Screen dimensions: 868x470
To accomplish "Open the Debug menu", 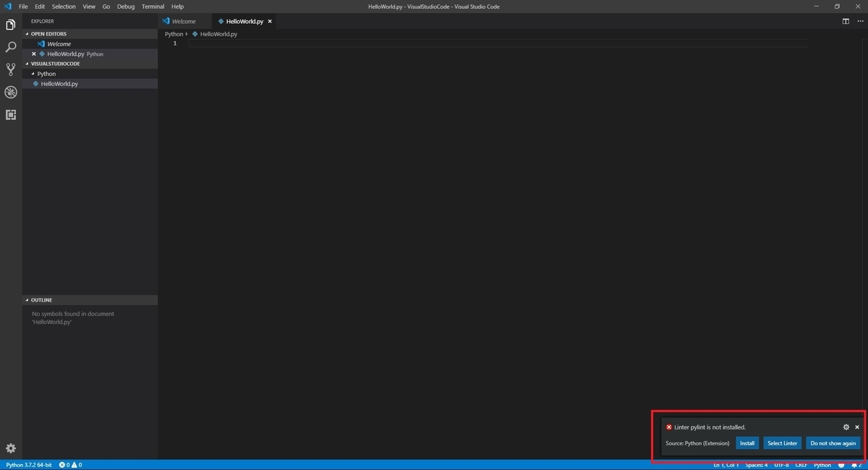I will (x=126, y=7).
